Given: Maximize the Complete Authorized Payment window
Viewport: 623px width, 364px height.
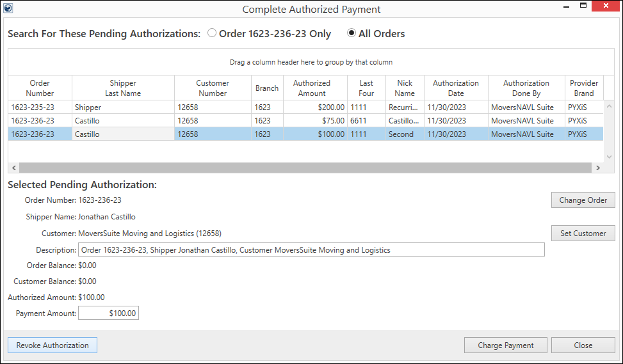Looking at the screenshot, I should (x=583, y=6).
